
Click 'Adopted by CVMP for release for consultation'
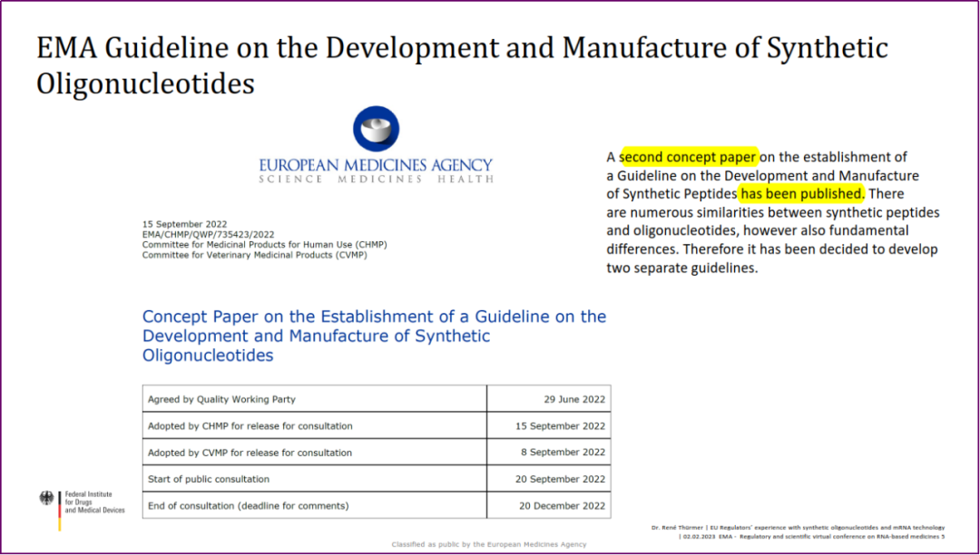coord(314,453)
